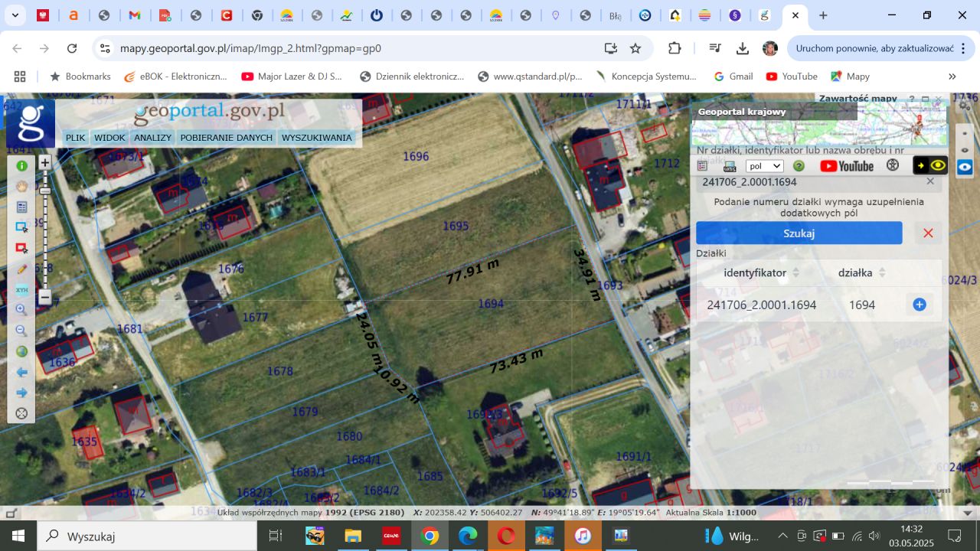The height and width of the screenshot is (551, 980).
Task: Select the pan hand tool
Action: pyautogui.click(x=22, y=186)
